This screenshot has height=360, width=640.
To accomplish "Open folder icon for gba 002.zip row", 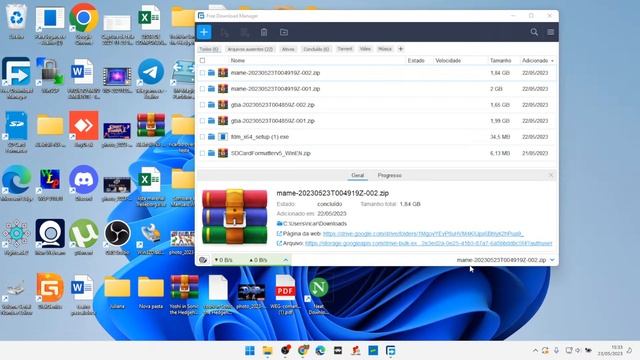I will [x=211, y=105].
